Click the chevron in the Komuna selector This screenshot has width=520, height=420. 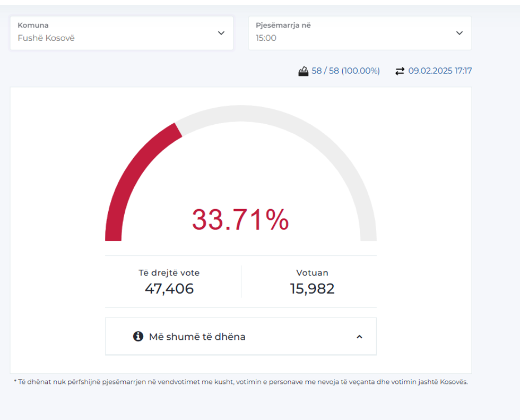tap(221, 33)
